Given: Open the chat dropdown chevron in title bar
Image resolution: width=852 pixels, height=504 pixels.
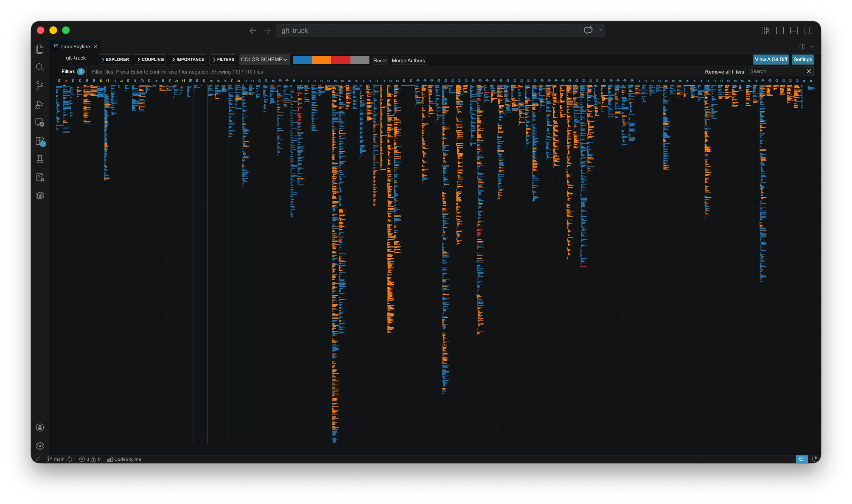Looking at the screenshot, I should (x=600, y=30).
